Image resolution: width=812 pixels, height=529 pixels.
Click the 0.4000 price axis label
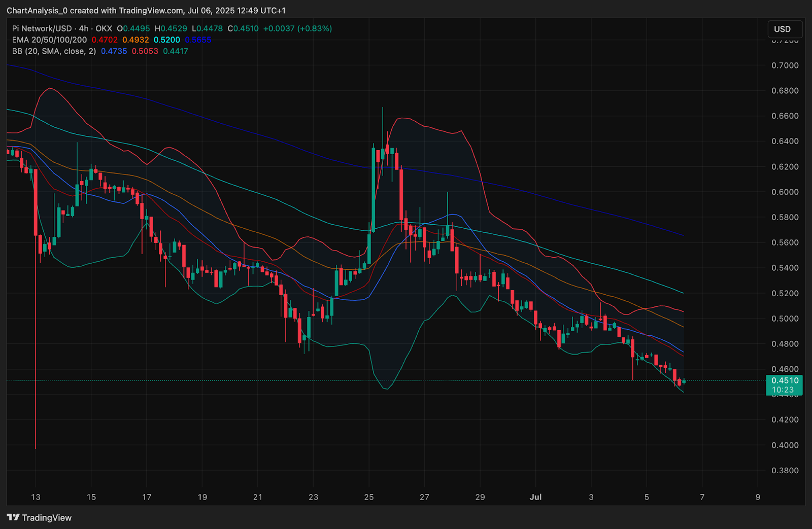[x=785, y=445]
